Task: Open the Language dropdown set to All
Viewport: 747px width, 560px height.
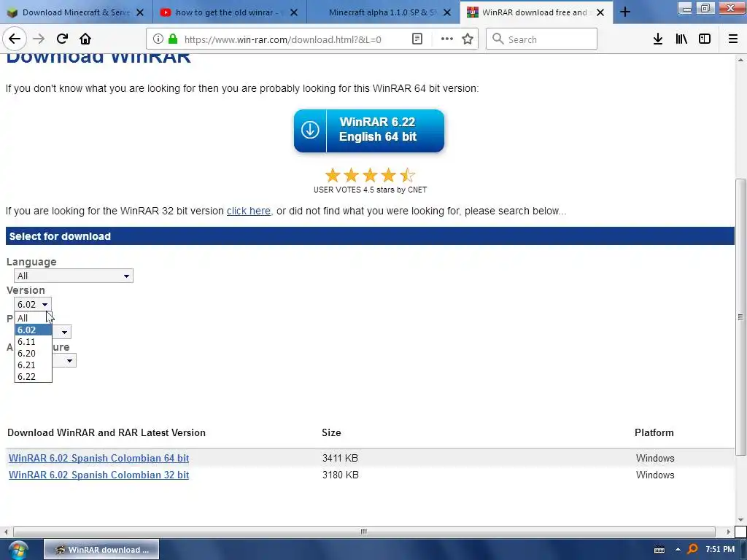Action: pyautogui.click(x=74, y=276)
